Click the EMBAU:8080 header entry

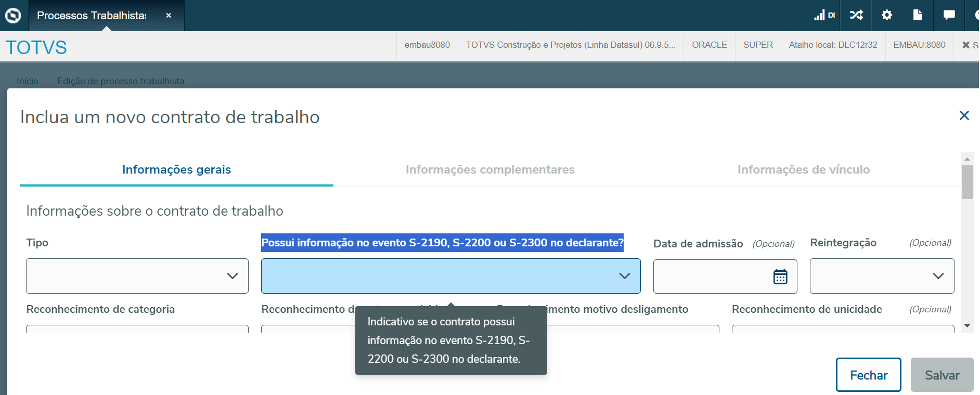point(919,45)
